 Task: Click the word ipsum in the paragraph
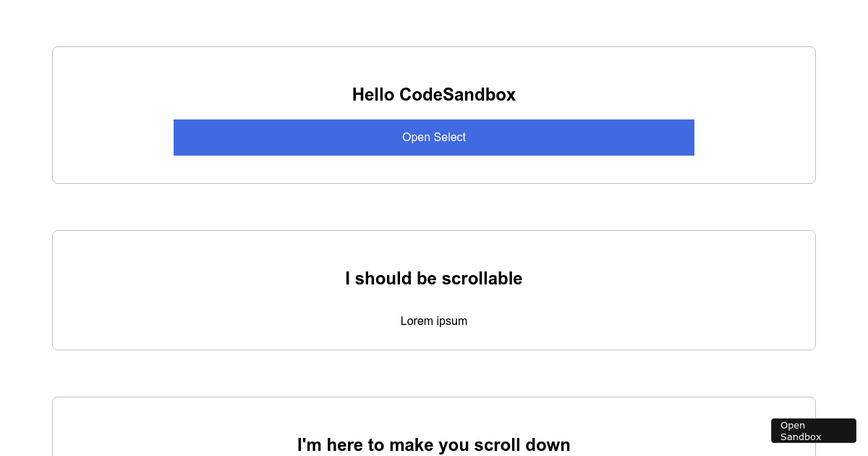(x=451, y=321)
